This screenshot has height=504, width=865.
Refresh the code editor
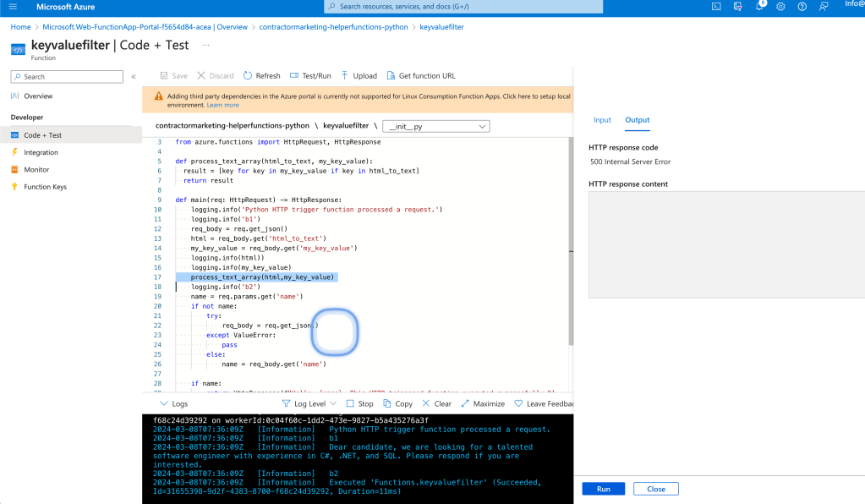click(x=262, y=75)
